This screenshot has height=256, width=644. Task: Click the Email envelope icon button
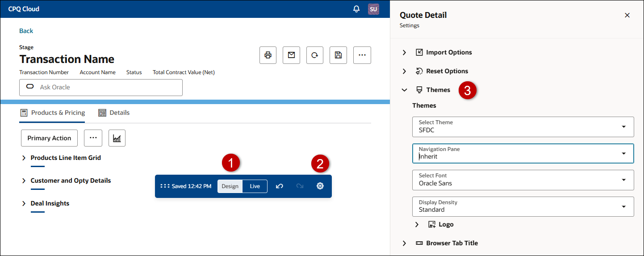pyautogui.click(x=292, y=55)
